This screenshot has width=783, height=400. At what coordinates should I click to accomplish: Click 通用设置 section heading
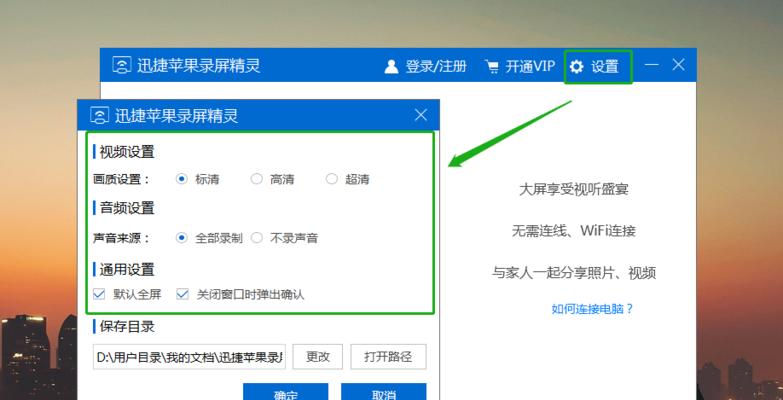(127, 270)
